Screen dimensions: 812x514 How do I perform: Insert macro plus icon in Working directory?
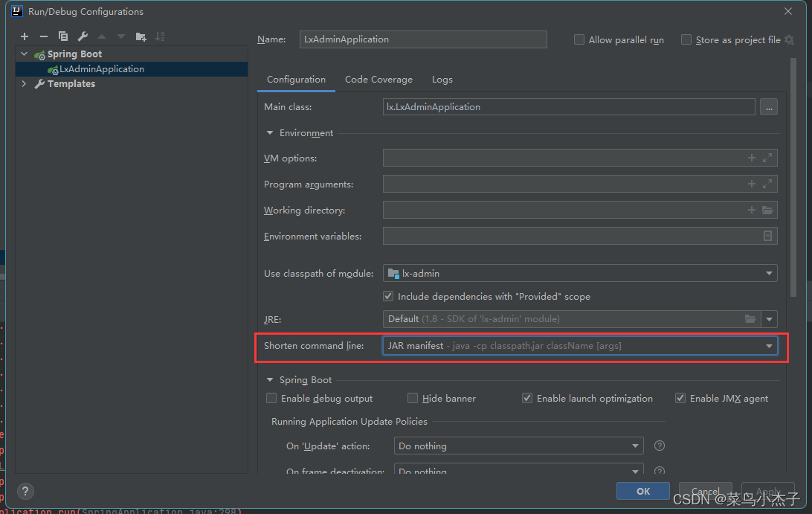(x=752, y=210)
